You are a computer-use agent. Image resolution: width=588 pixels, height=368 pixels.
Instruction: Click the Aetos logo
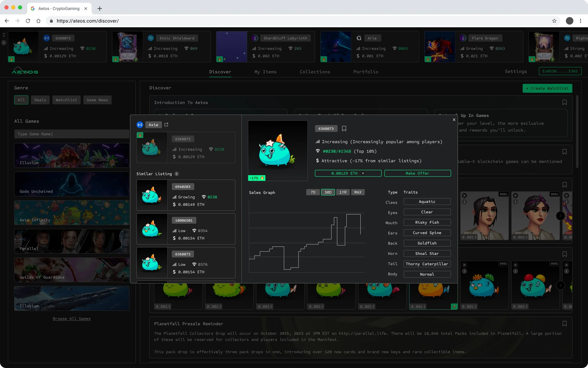(25, 71)
